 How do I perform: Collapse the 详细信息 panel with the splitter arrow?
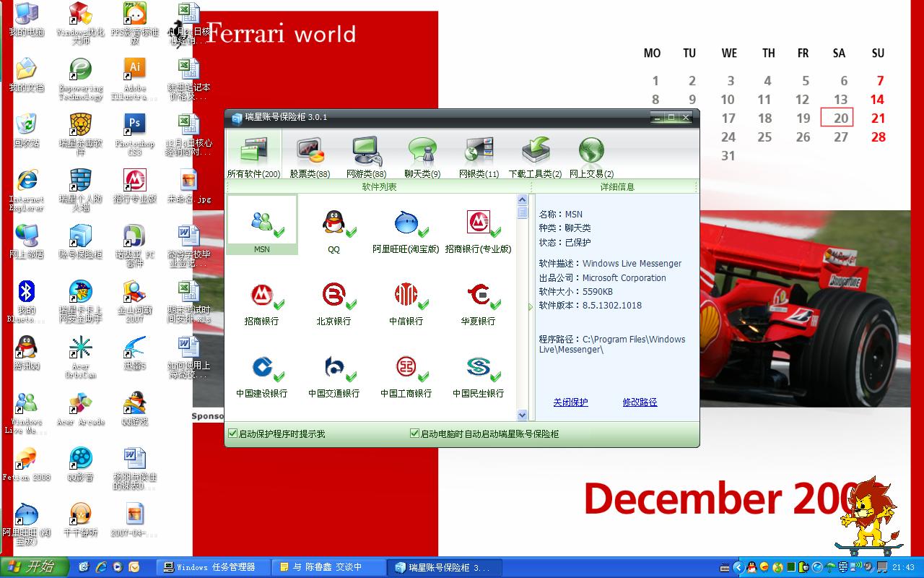pyautogui.click(x=531, y=307)
